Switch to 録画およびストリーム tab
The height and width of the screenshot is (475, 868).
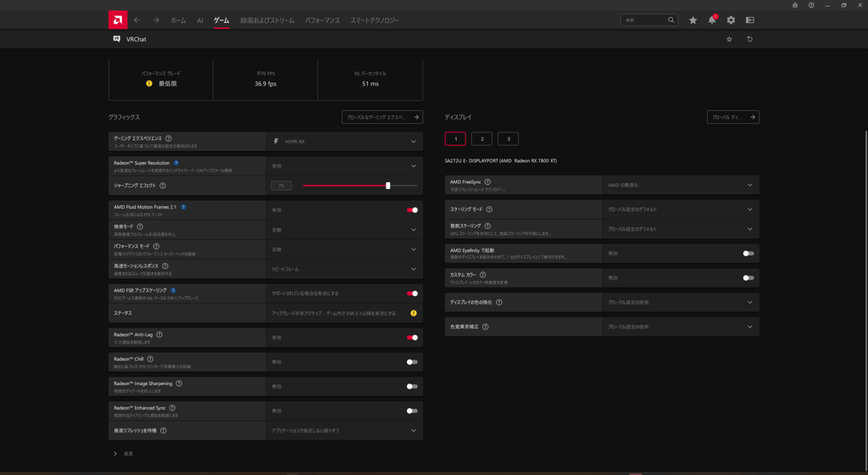pos(267,20)
